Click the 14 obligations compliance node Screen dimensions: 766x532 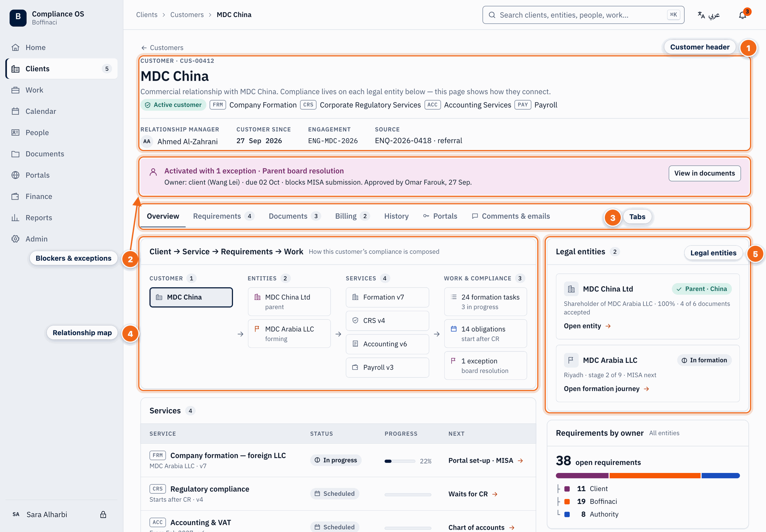click(485, 334)
